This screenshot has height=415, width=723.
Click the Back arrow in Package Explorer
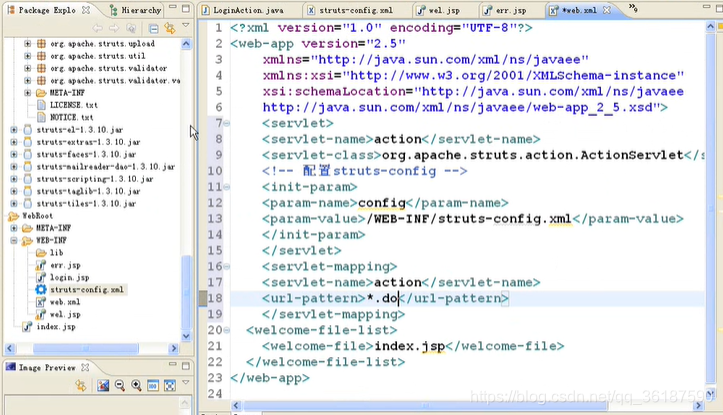coord(97,29)
